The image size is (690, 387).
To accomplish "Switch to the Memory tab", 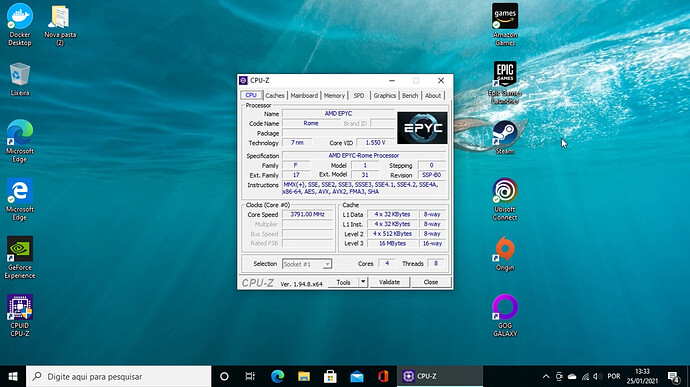I will (x=334, y=96).
